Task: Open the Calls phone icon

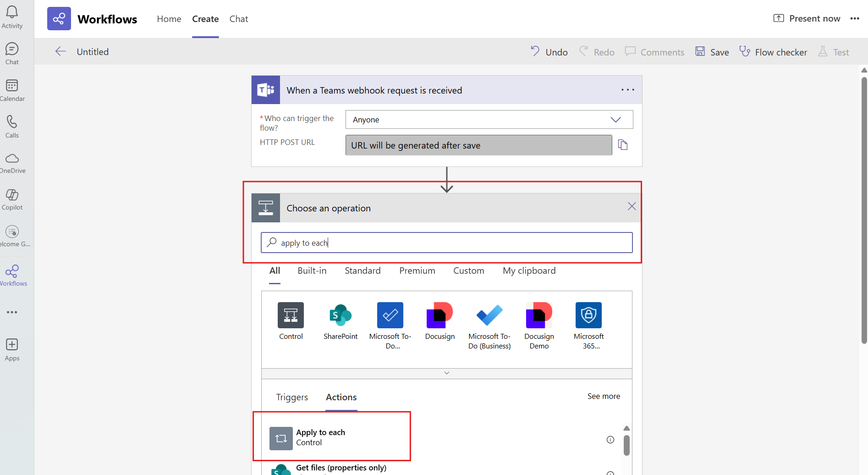Action: click(12, 127)
